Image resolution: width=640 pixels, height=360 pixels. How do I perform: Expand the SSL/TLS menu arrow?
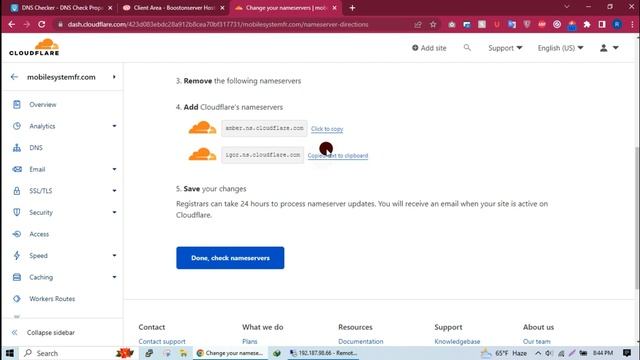114,191
